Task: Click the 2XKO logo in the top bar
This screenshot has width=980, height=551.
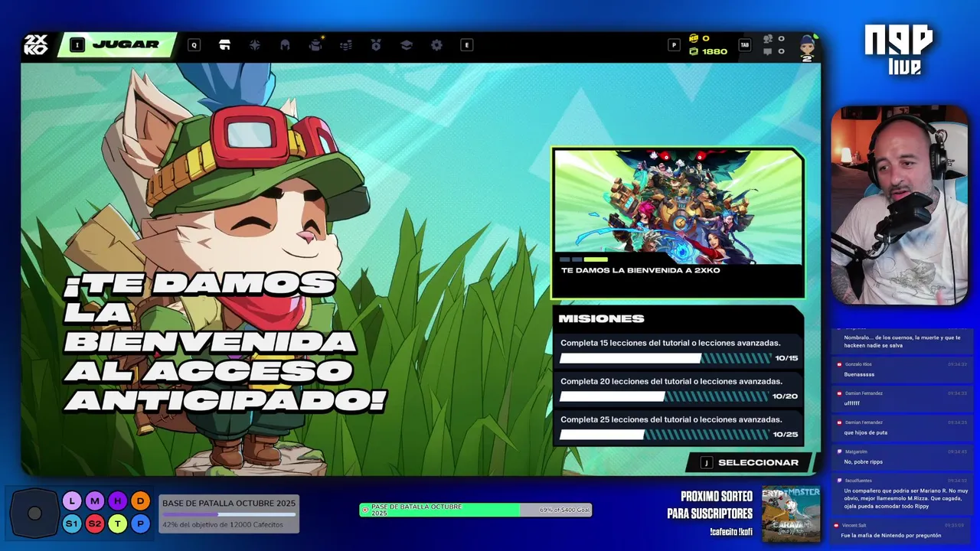Action: click(35, 44)
